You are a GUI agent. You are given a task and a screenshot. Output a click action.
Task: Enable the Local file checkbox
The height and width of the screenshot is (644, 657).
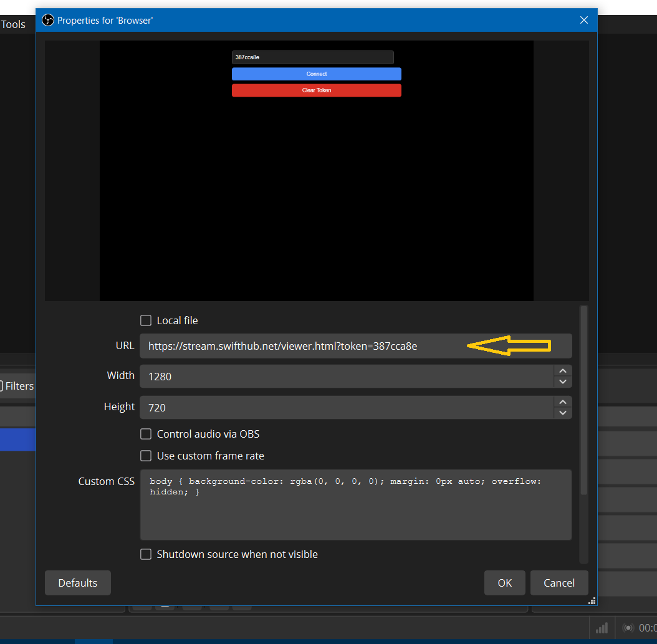pyautogui.click(x=146, y=320)
